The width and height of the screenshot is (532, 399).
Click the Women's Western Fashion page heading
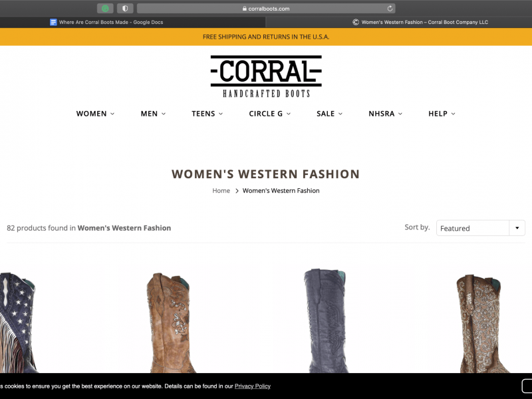tap(265, 174)
